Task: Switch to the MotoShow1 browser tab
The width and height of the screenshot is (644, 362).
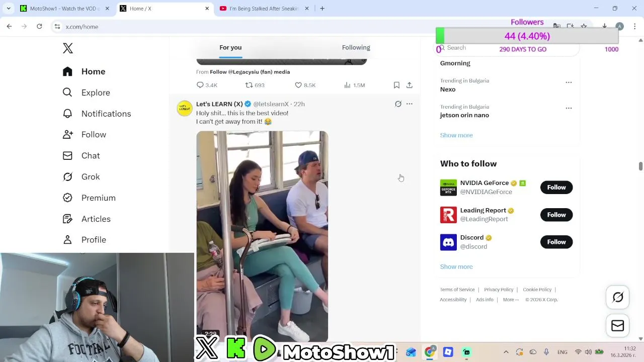Action: pyautogui.click(x=64, y=9)
